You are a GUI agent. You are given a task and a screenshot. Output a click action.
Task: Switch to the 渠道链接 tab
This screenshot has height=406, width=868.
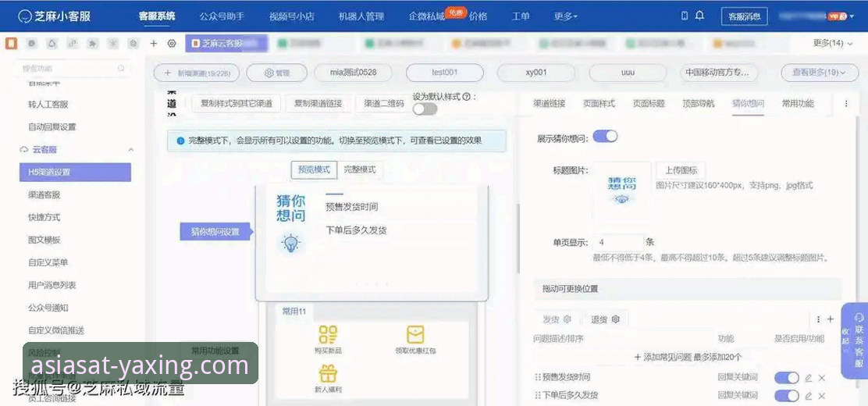(550, 104)
